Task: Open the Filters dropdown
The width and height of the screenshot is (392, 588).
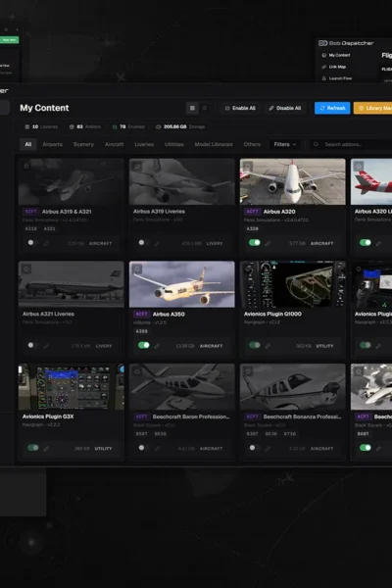Action: coord(285,144)
